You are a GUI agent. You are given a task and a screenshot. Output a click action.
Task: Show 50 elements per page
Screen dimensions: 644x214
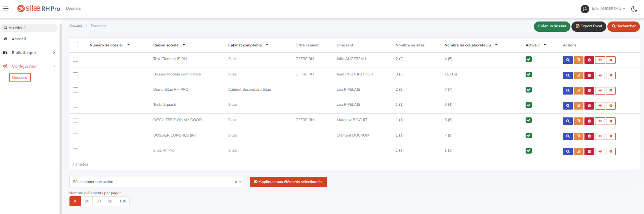tap(110, 201)
